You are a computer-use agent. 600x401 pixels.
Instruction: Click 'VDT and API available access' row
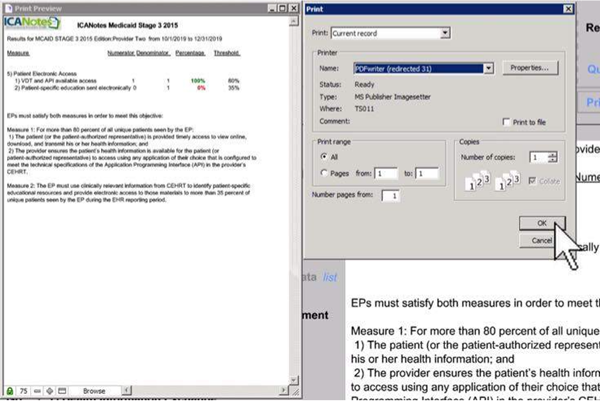pos(55,81)
